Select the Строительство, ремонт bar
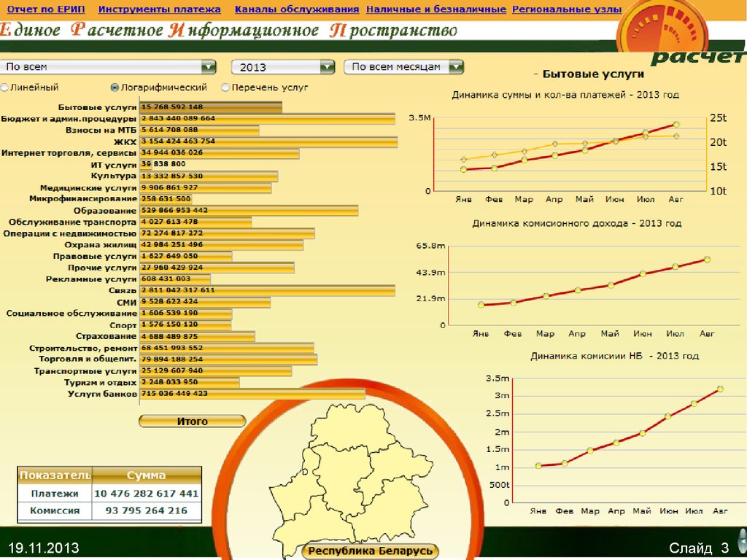The width and height of the screenshot is (747, 560). pos(227,348)
